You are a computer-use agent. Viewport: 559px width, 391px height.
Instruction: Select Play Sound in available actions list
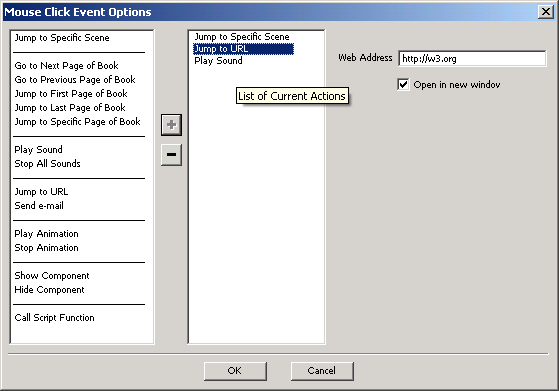(39, 150)
